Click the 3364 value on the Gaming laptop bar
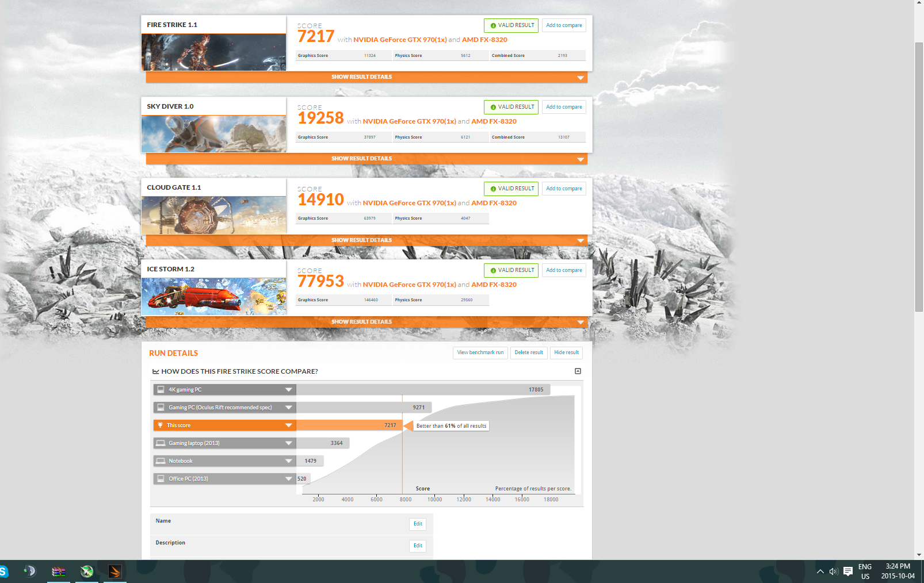The image size is (924, 583). coord(337,443)
